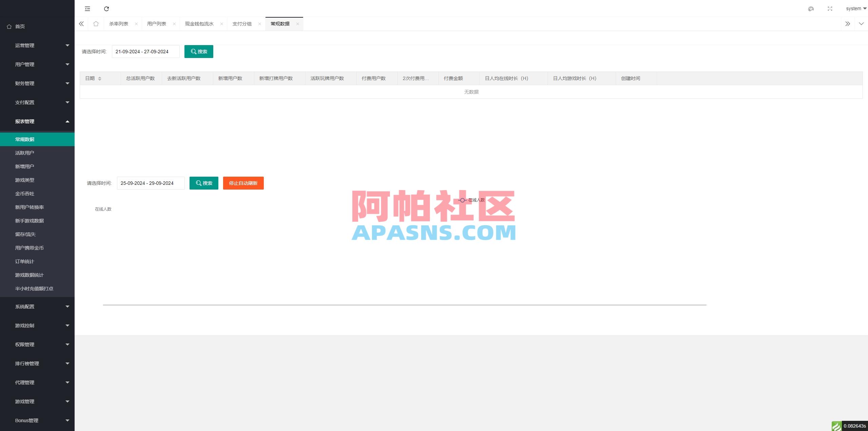Click the 21-09-2024 date range input field
The width and height of the screenshot is (868, 431).
point(145,51)
